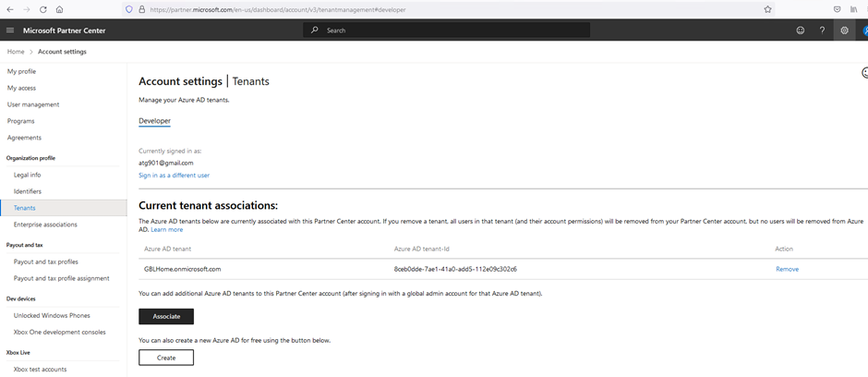Open Unlocked Windows Phones
868x377 pixels.
click(52, 315)
